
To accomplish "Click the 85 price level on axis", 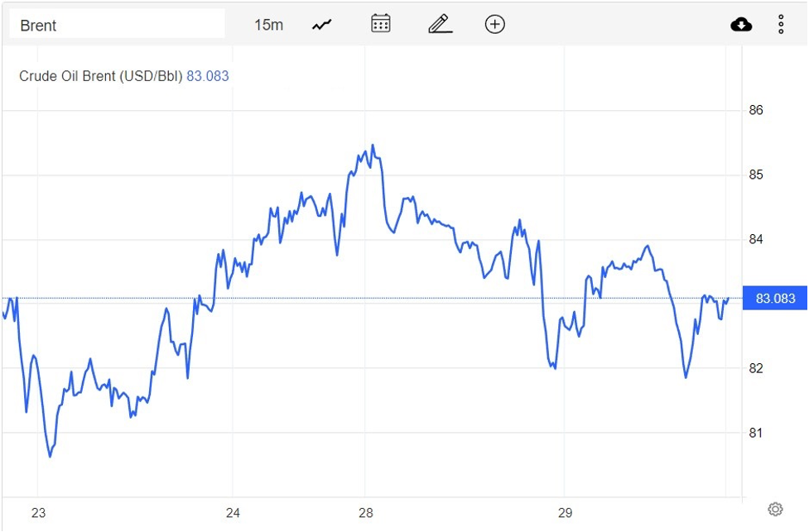I will [755, 175].
